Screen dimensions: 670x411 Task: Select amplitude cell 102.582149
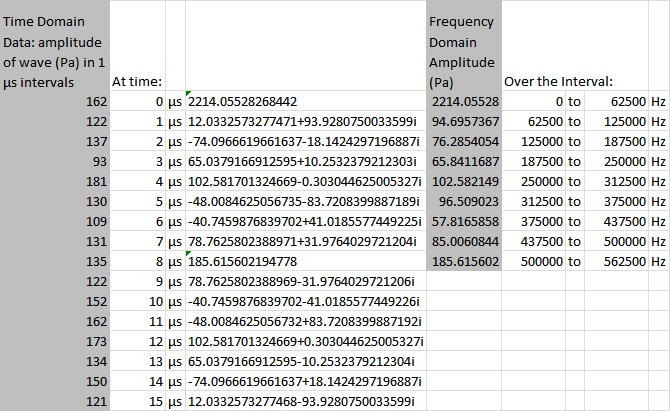(464, 182)
